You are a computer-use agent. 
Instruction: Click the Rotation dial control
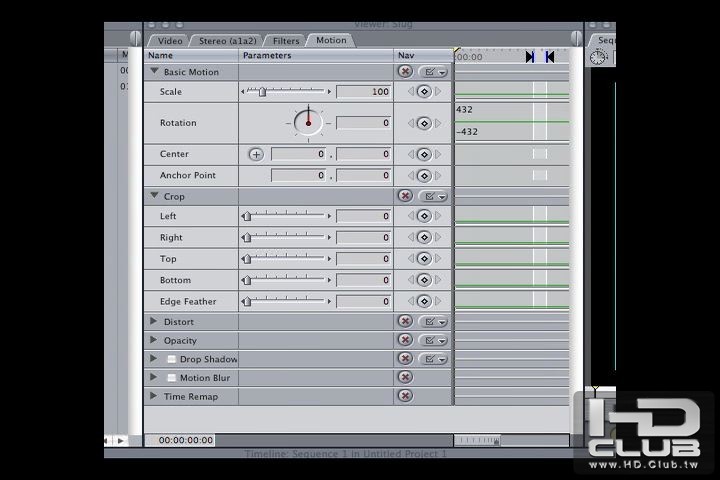(308, 123)
